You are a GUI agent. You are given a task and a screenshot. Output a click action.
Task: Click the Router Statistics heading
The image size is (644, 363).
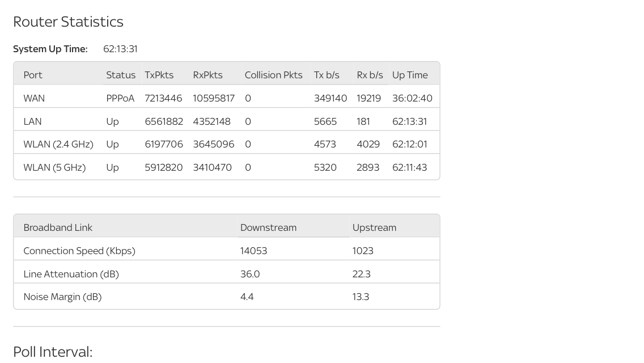68,21
